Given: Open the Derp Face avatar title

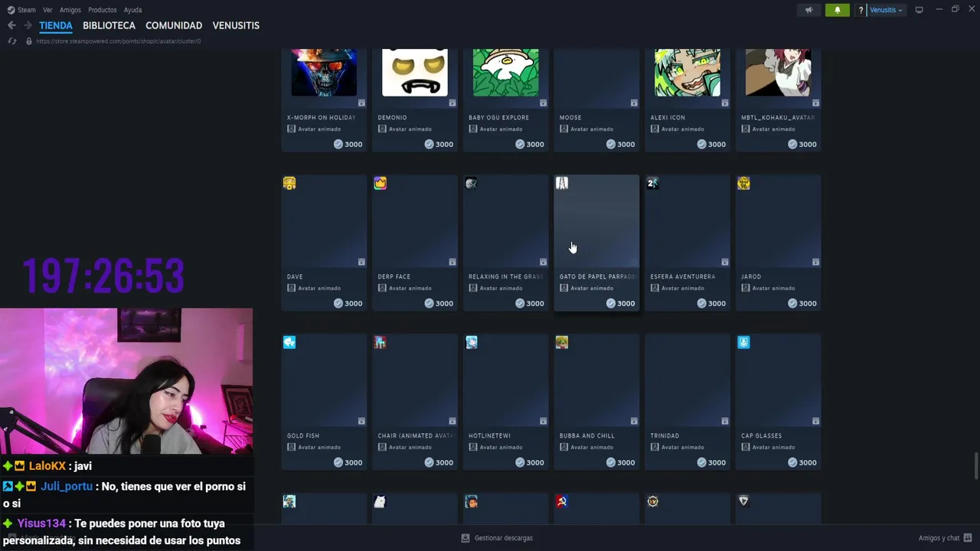Looking at the screenshot, I should (394, 276).
